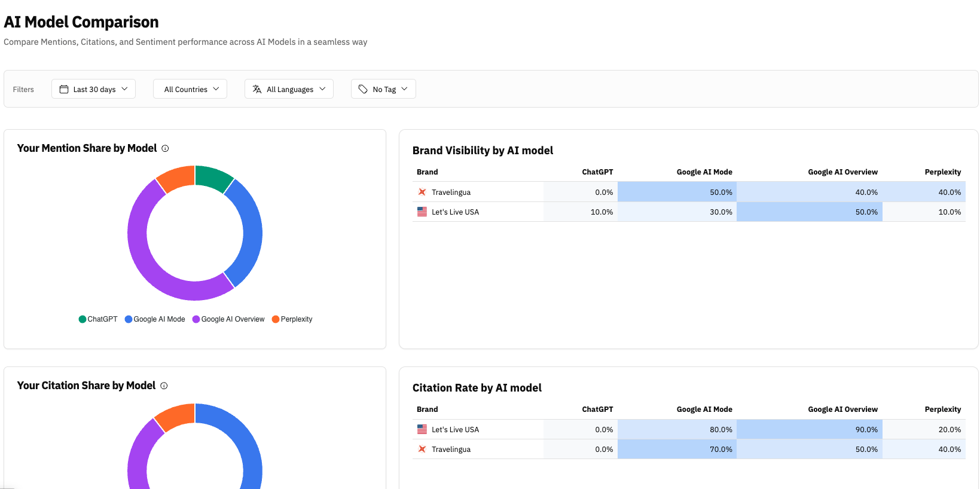Select Travelingua brand name in Brand Visibility table
This screenshot has height=489, width=980.
451,192
